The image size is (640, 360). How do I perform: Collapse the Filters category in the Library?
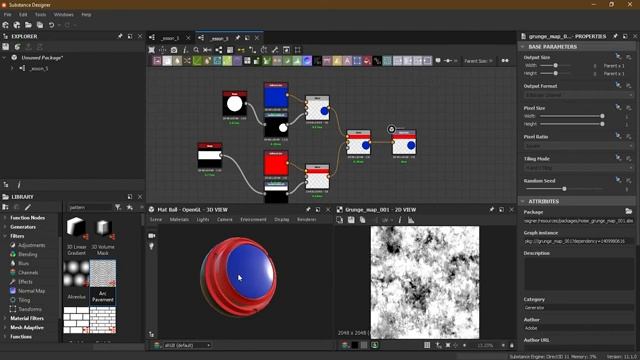click(5, 236)
